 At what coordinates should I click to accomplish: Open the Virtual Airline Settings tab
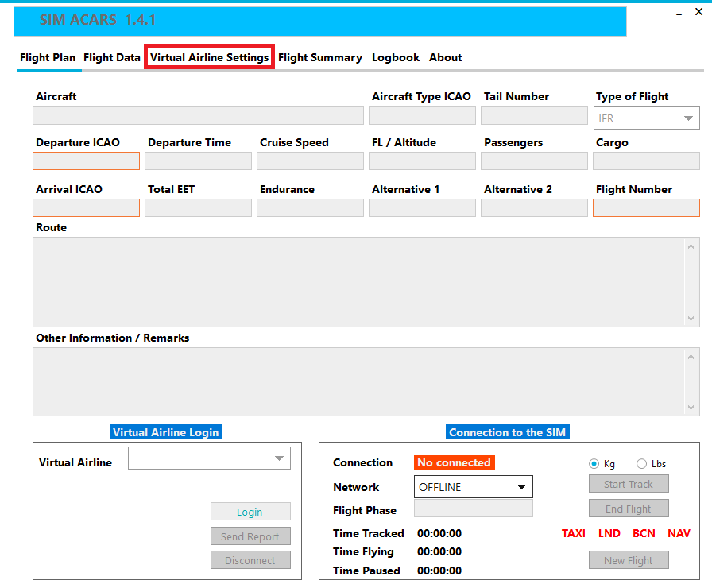coord(209,58)
